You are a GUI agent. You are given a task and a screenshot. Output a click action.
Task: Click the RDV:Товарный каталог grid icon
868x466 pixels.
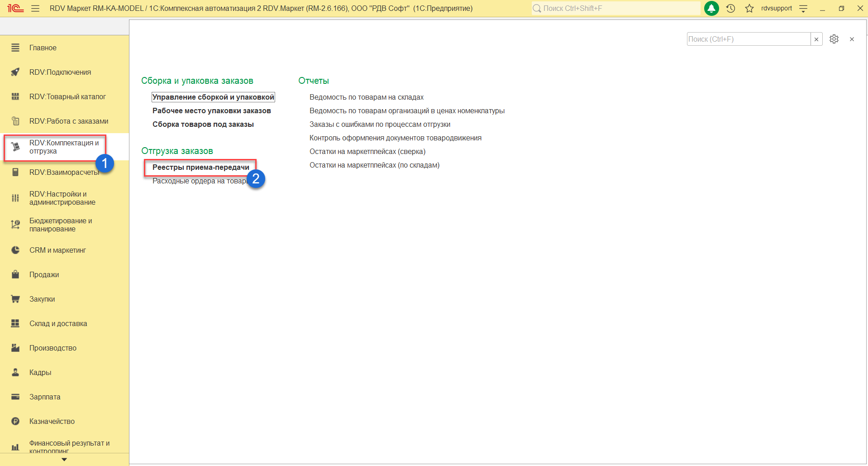point(15,96)
